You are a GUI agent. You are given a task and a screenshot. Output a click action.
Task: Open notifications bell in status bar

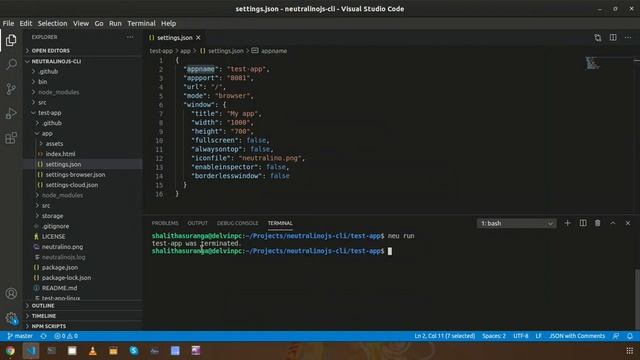tap(630, 336)
